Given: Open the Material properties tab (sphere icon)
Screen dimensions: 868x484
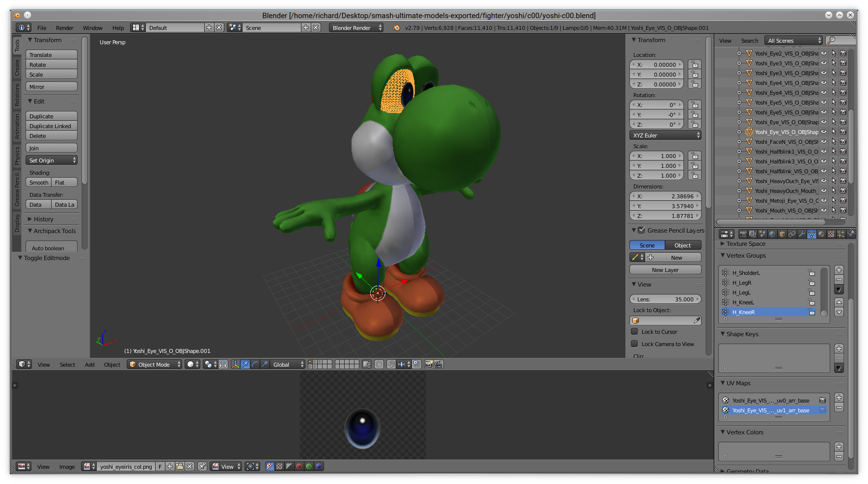Looking at the screenshot, I should [821, 234].
